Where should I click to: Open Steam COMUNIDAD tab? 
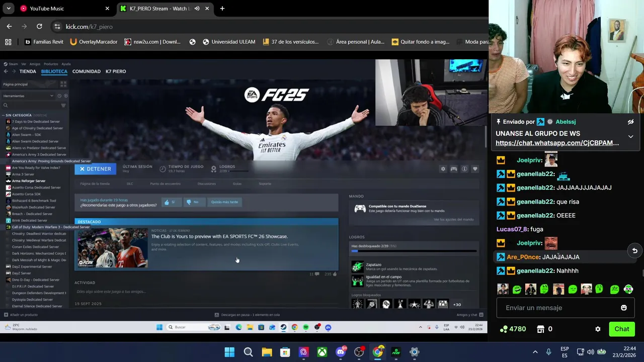pos(87,71)
